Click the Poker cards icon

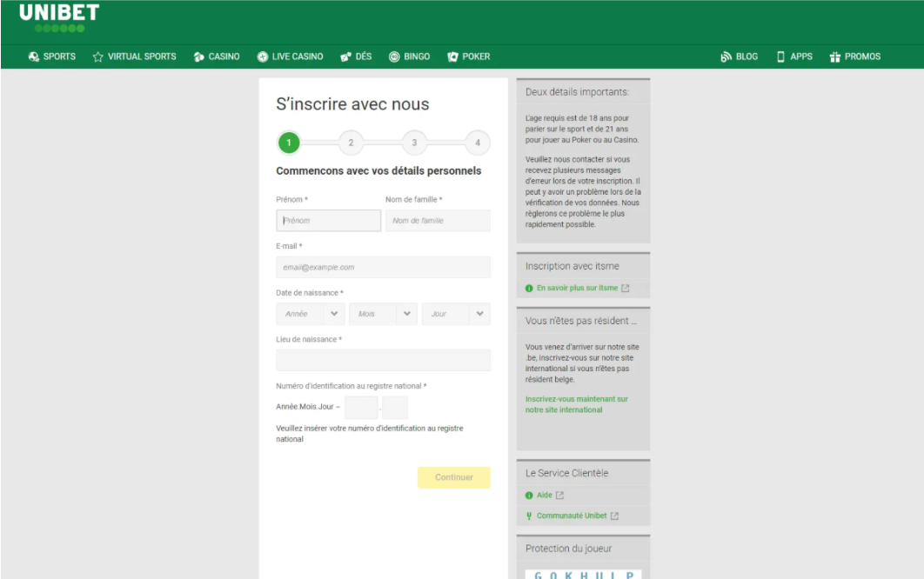(452, 57)
